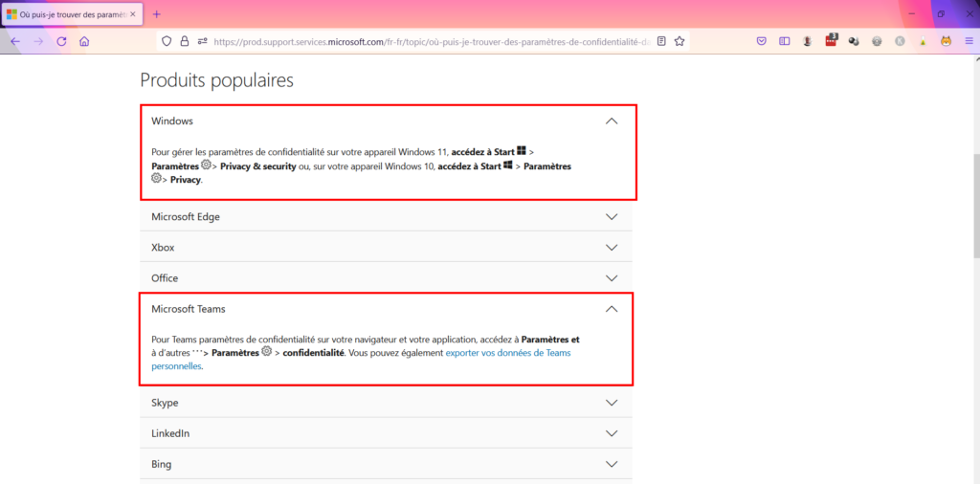Click the 'Microsoft Teams' section title
This screenshot has height=484, width=980.
tap(189, 309)
